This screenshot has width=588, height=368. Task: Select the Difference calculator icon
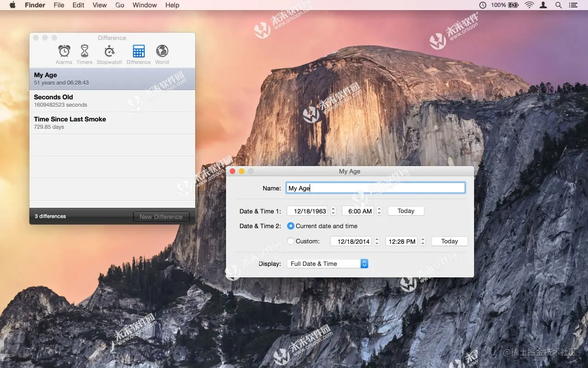138,51
